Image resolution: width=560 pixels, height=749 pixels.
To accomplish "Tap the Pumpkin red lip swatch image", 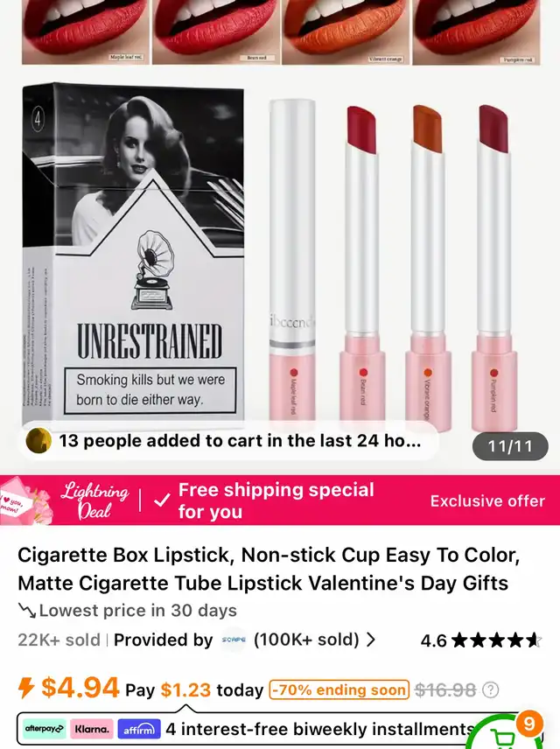I will [476, 31].
